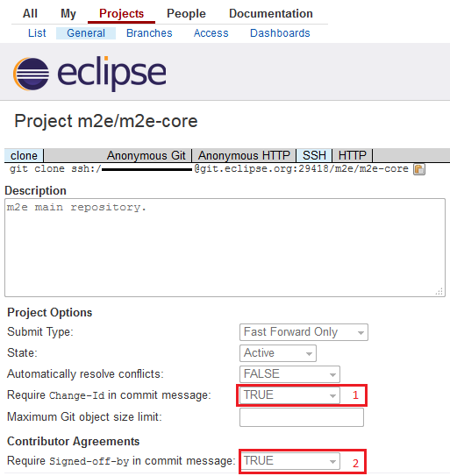Click the Submit Type label

tap(40, 332)
